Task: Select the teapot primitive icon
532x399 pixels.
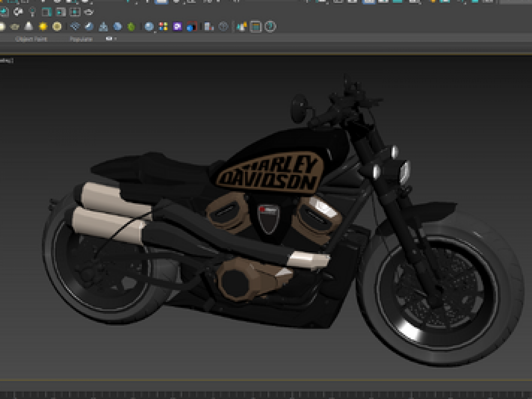Action: coord(15,27)
